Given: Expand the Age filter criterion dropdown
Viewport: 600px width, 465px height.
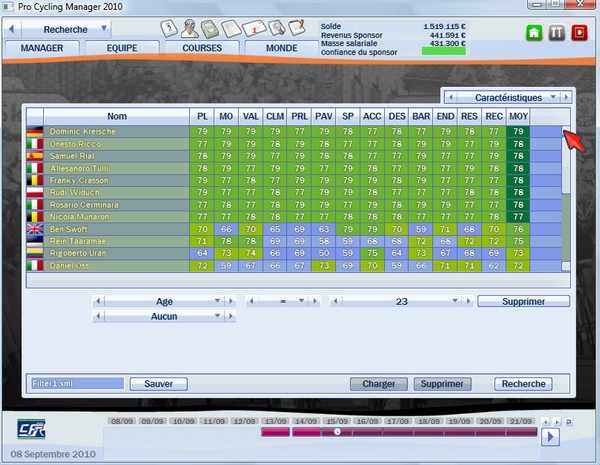Looking at the screenshot, I should (x=164, y=301).
